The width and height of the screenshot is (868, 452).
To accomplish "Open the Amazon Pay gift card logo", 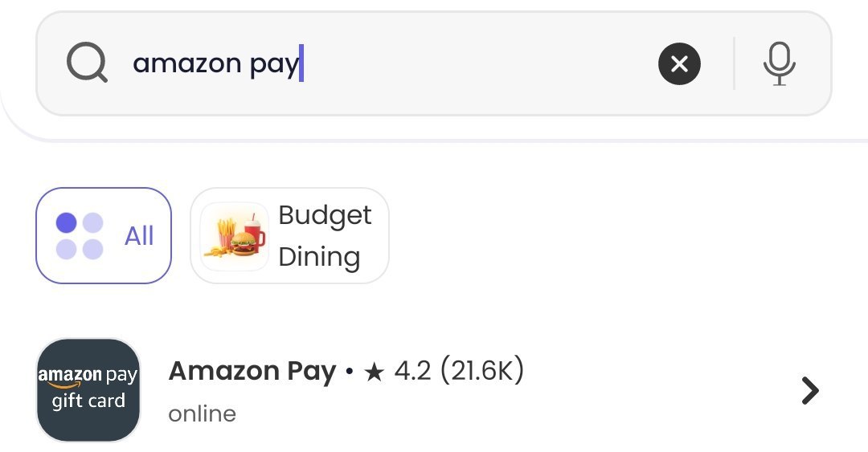I will tap(88, 389).
